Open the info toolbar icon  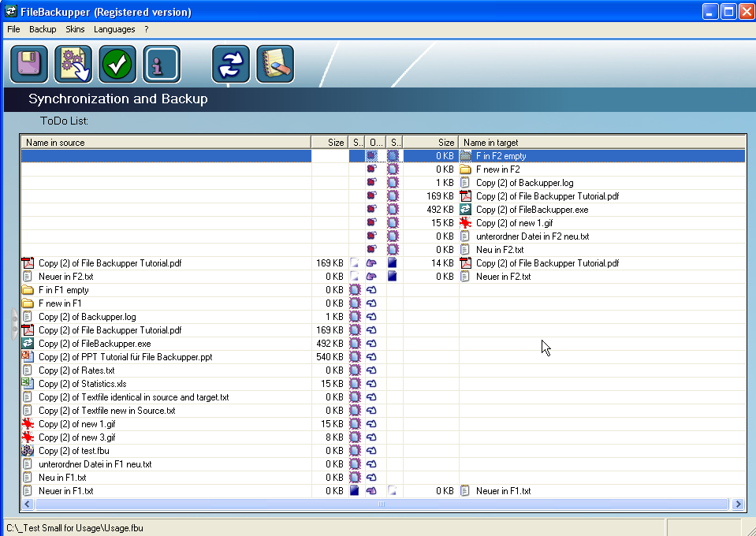coord(162,64)
